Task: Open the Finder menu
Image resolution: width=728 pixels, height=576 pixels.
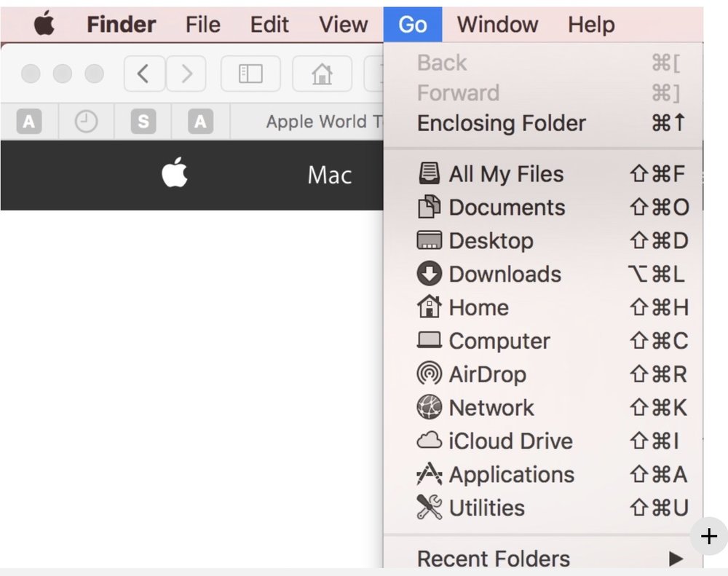Action: tap(121, 24)
